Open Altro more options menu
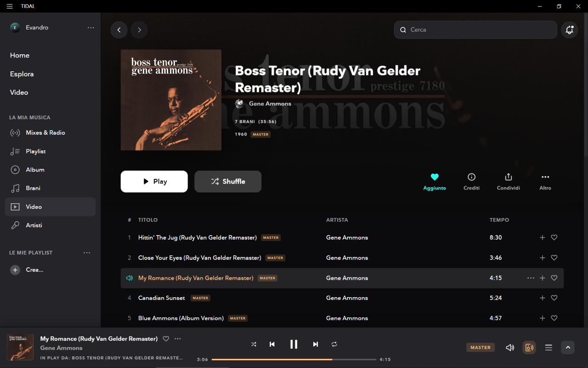 [545, 177]
